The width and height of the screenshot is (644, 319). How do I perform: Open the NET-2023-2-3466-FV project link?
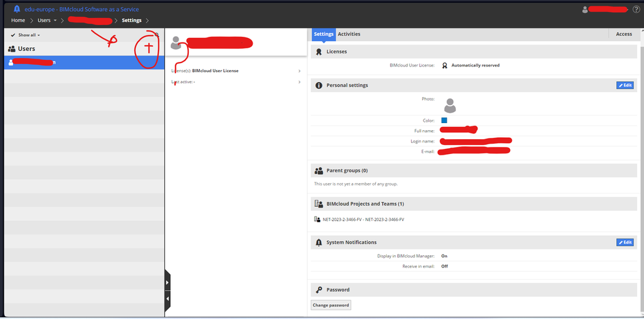[x=363, y=220]
